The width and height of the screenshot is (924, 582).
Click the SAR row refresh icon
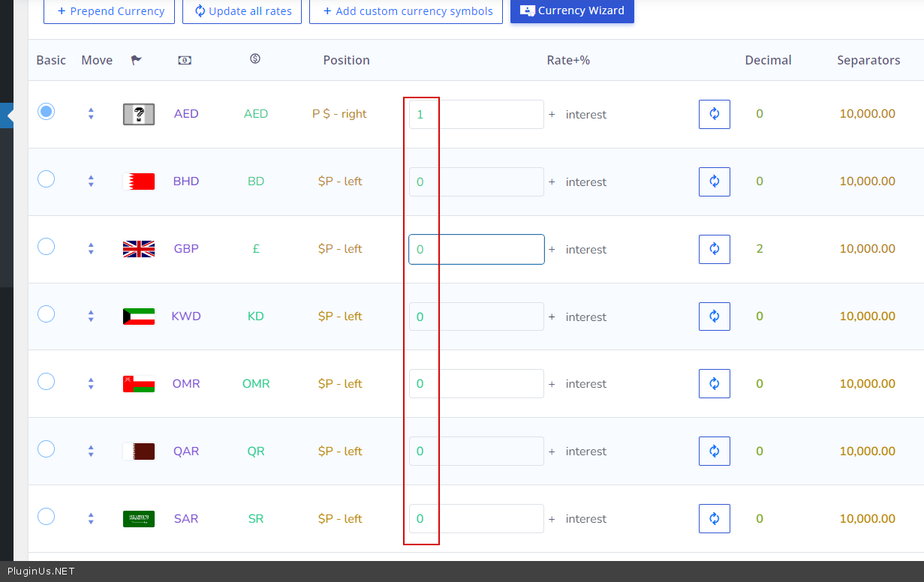(714, 518)
